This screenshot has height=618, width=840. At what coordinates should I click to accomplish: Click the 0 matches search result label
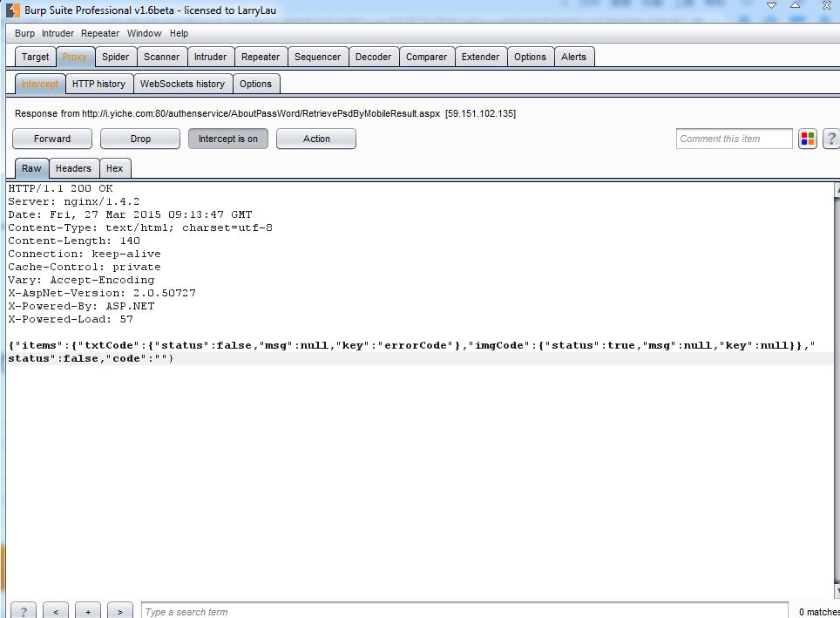(x=819, y=612)
